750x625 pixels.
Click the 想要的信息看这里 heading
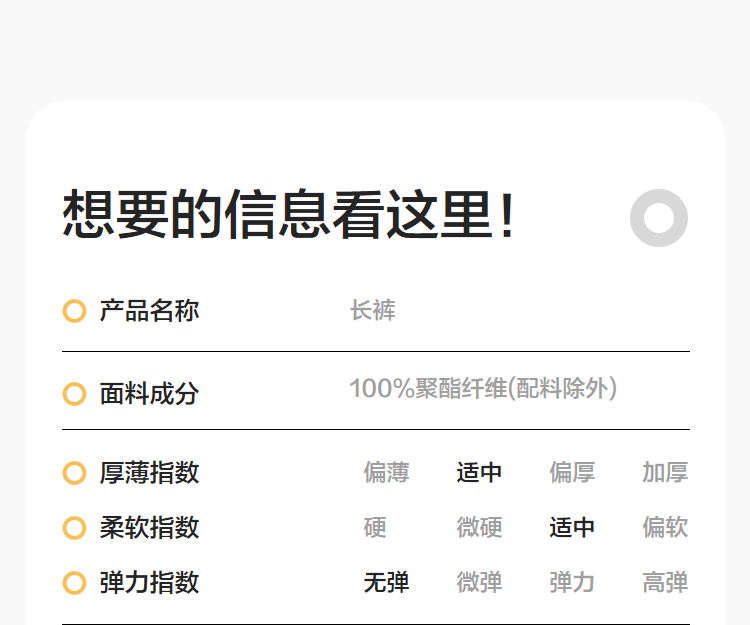pos(290,215)
